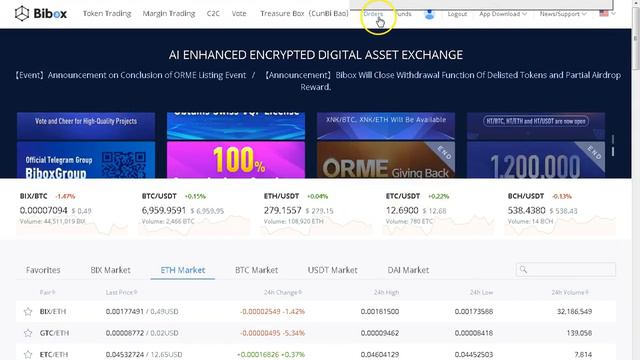Click the banner carousel page indicator
Image resolution: width=640 pixels, height=360 pixels.
(613, 145)
